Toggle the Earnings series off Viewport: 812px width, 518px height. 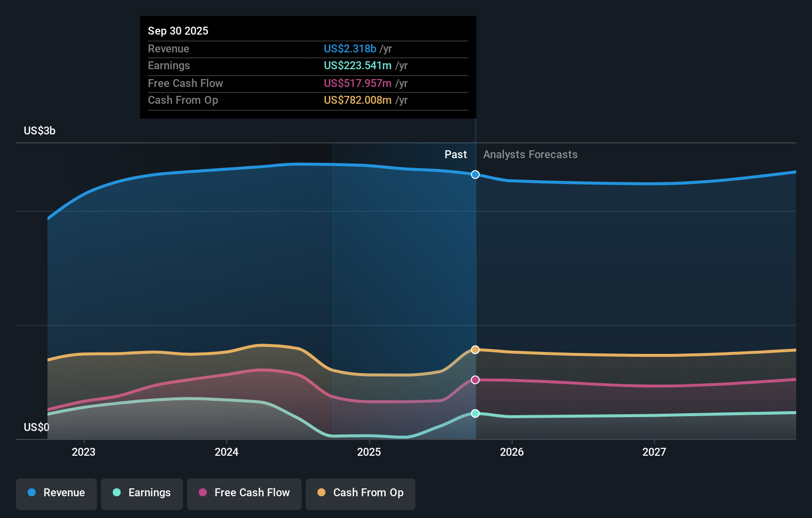click(142, 493)
